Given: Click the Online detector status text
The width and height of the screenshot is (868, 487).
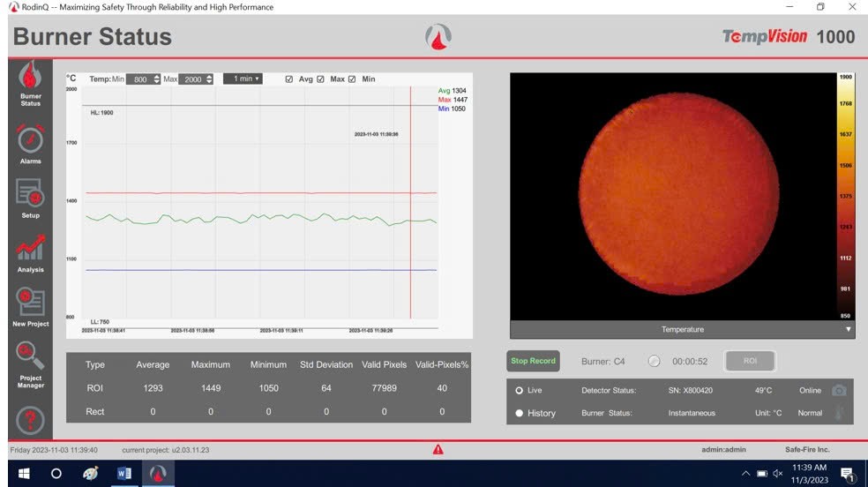Looking at the screenshot, I should 810,390.
